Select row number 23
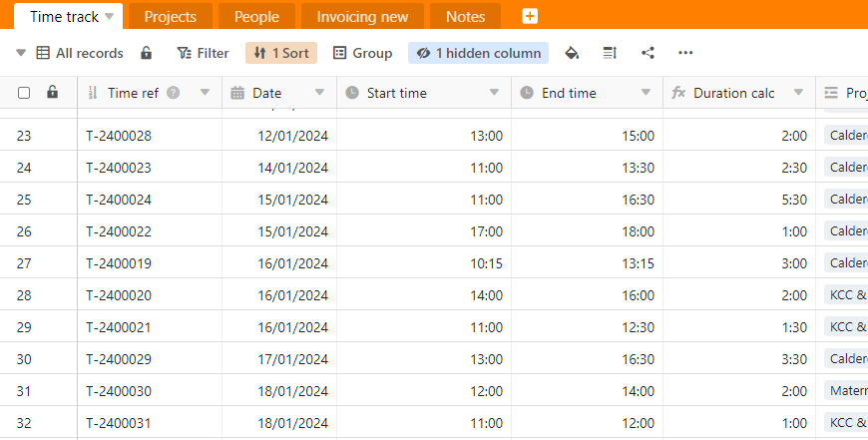The width and height of the screenshot is (868, 440). (24, 136)
